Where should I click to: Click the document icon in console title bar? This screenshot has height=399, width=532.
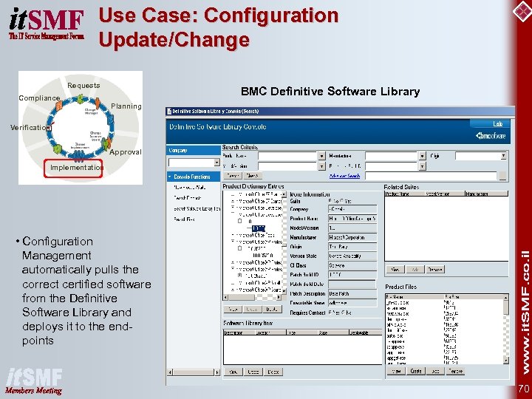169,112
